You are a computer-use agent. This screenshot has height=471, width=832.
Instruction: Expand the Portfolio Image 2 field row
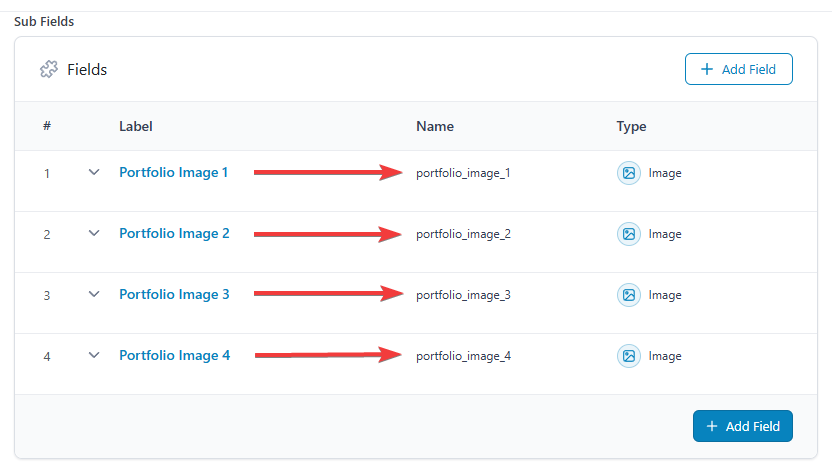tap(94, 233)
